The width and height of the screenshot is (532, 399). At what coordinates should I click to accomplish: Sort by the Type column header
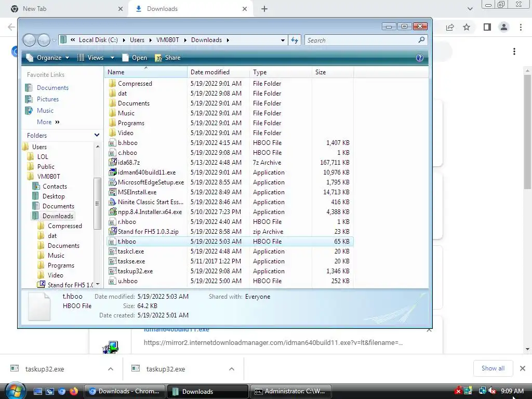[281, 72]
